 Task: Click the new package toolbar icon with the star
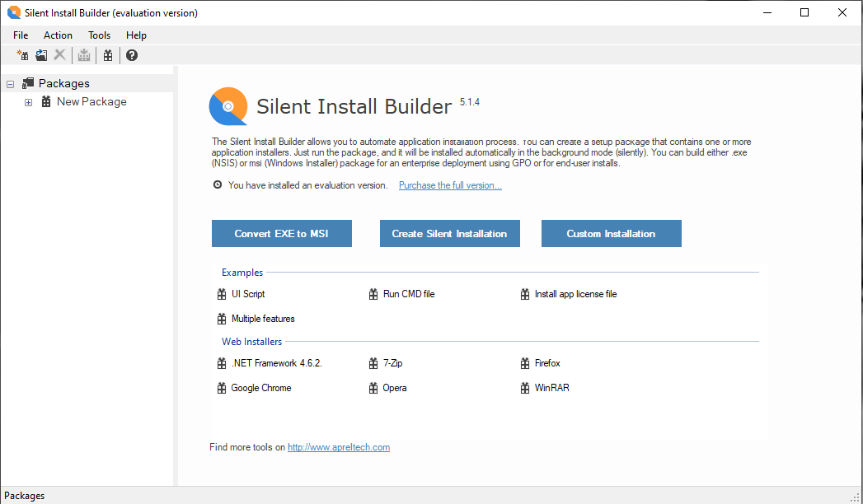pyautogui.click(x=22, y=55)
